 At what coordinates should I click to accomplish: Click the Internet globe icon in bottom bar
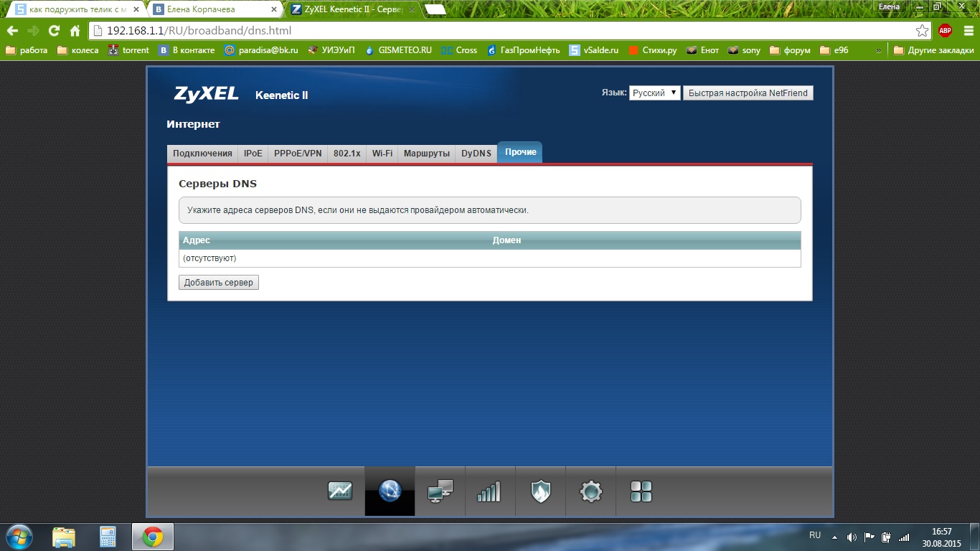click(x=390, y=491)
